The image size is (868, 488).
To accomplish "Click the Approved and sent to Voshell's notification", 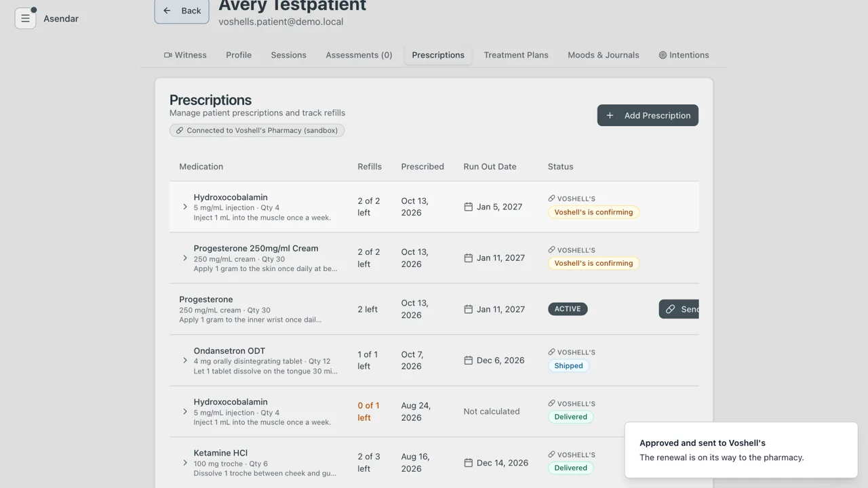I will [x=741, y=450].
